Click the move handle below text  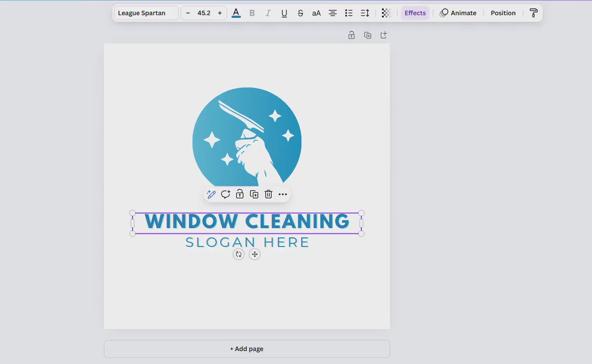click(255, 254)
